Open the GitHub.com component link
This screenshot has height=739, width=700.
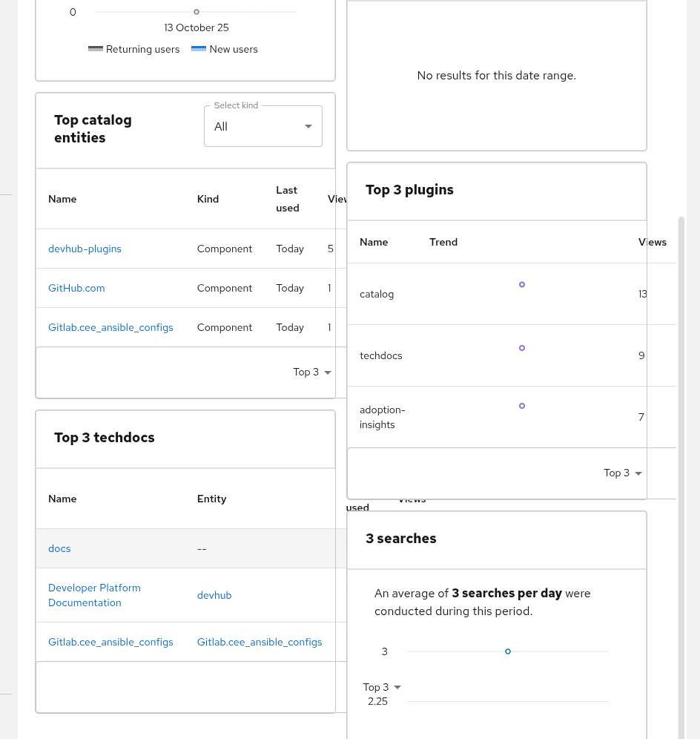[76, 289]
